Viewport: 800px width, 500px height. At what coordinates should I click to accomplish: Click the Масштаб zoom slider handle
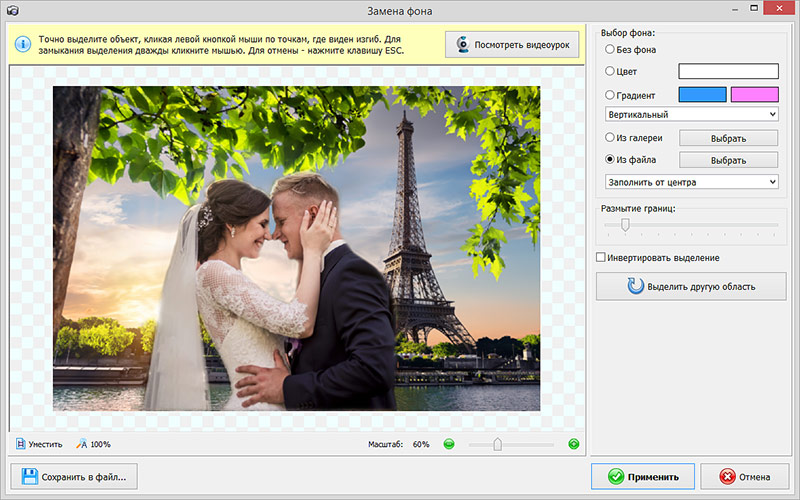click(497, 444)
